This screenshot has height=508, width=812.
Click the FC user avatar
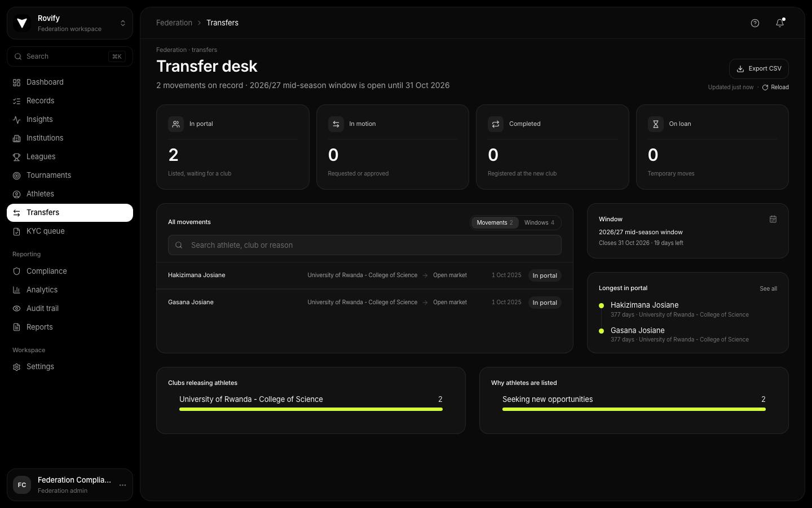[x=22, y=485]
